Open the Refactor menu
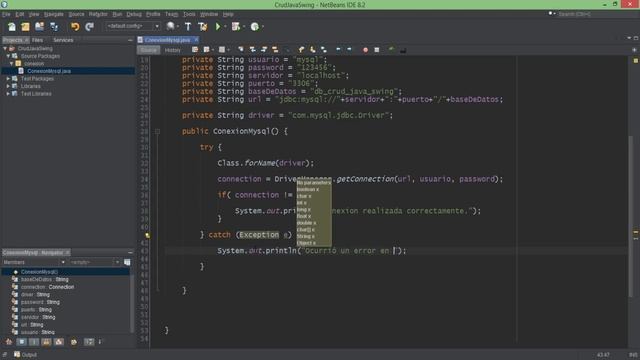 click(98, 14)
